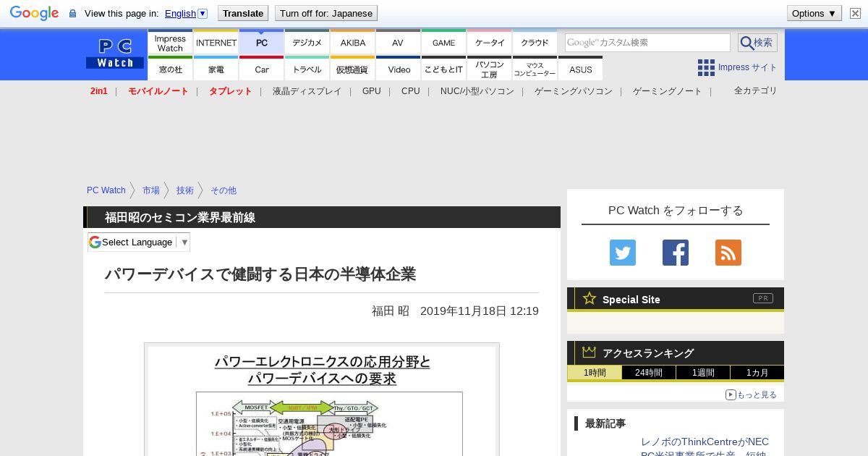Open the English language dropdown
868x456 pixels.
point(186,13)
